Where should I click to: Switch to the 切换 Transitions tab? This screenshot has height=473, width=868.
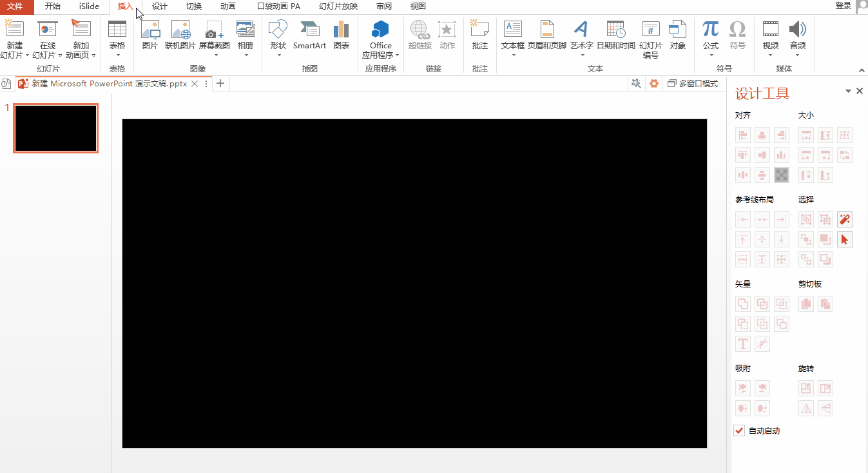point(194,6)
